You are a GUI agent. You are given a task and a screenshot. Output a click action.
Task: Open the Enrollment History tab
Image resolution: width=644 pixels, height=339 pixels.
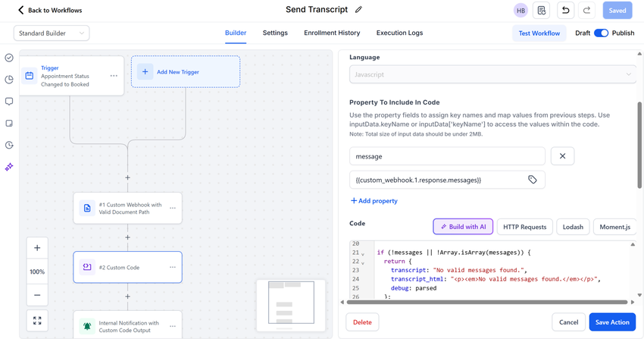(332, 33)
